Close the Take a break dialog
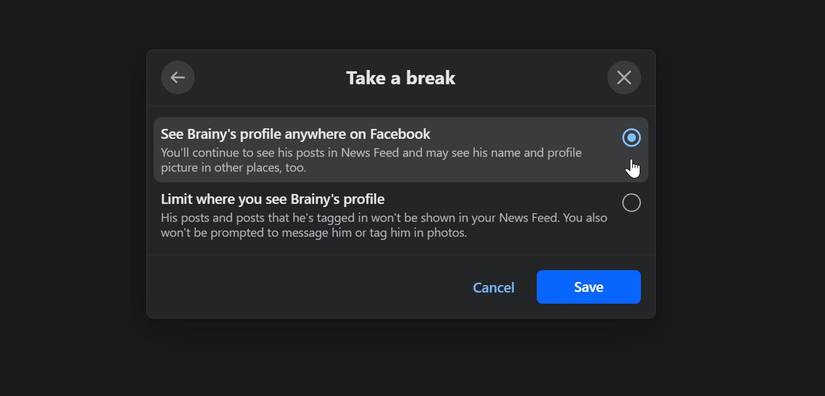The image size is (825, 396). (x=624, y=78)
